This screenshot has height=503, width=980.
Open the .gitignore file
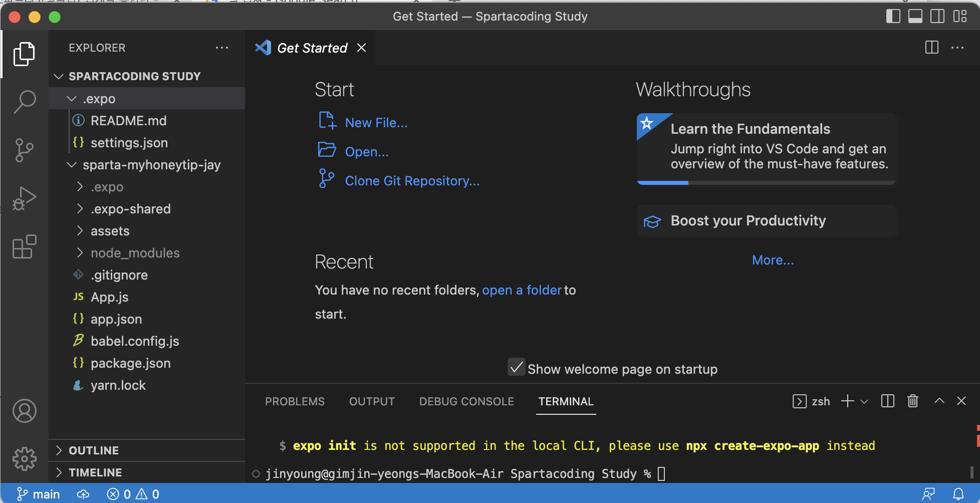pyautogui.click(x=147, y=275)
